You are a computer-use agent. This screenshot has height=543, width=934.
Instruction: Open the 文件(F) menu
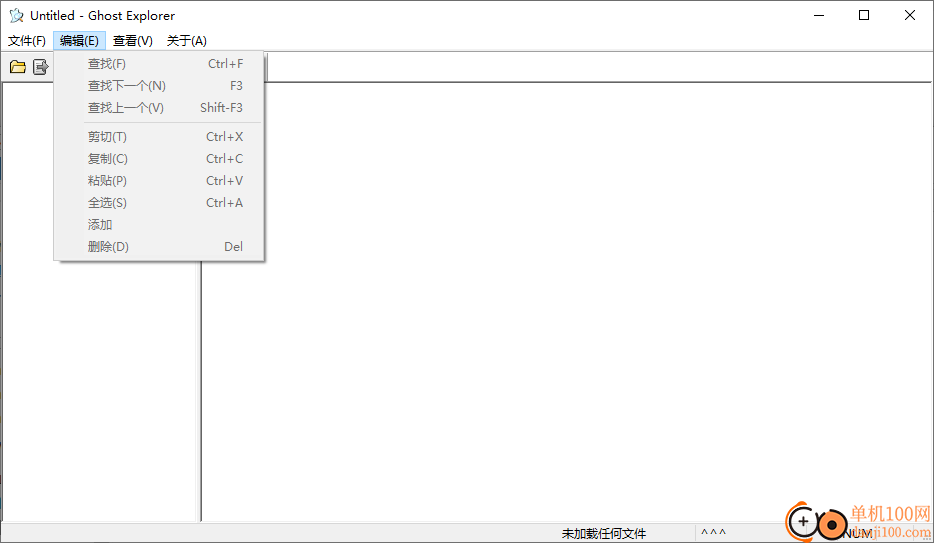point(27,40)
